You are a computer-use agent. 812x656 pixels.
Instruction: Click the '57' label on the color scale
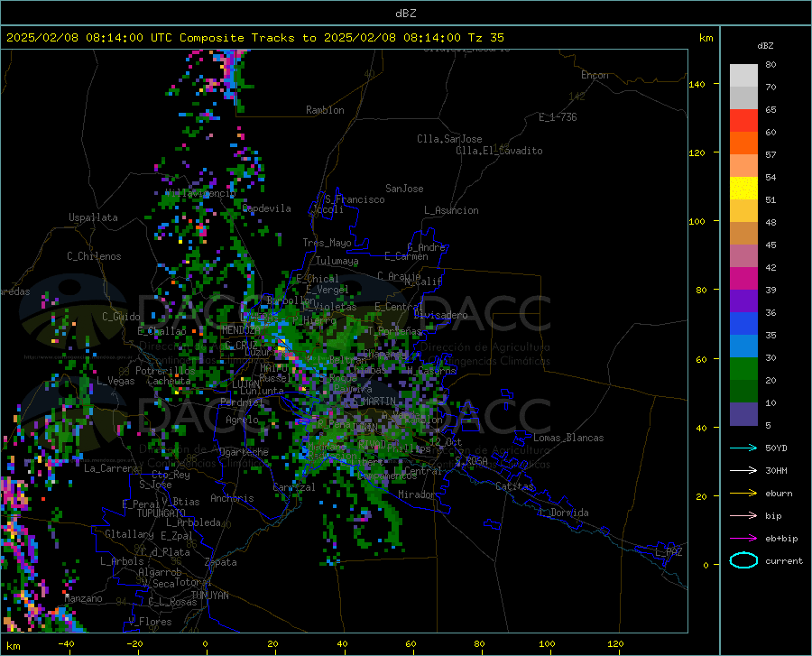click(x=770, y=155)
